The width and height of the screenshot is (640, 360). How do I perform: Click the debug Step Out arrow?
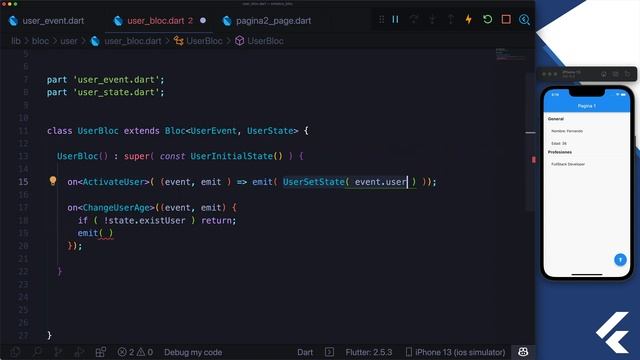tap(450, 20)
